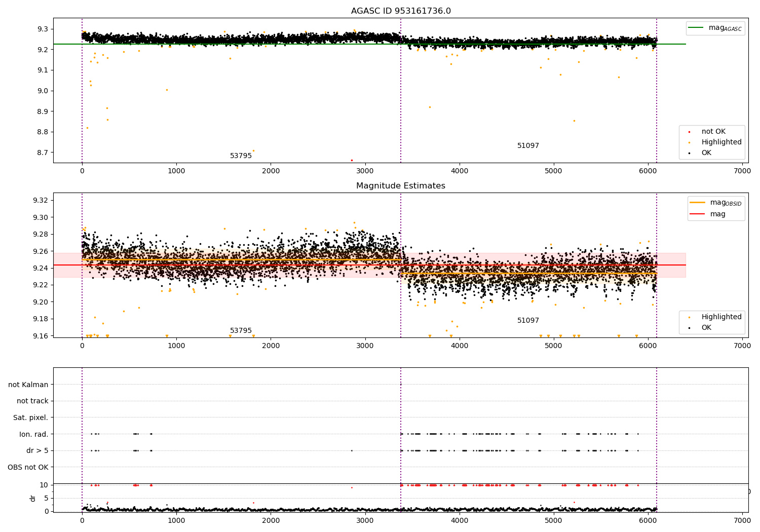Click the '51097' annotation in the top plot
Screen dimensions: 760x532
(x=528, y=146)
